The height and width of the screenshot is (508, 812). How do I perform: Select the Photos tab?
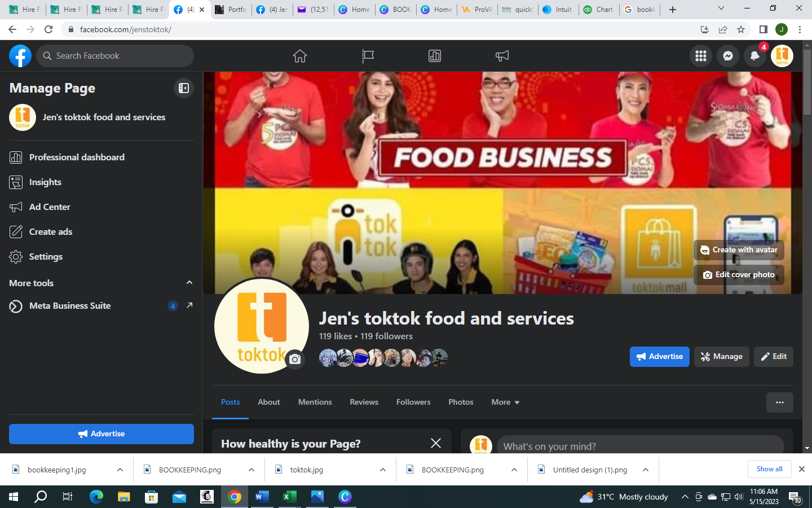pyautogui.click(x=461, y=402)
